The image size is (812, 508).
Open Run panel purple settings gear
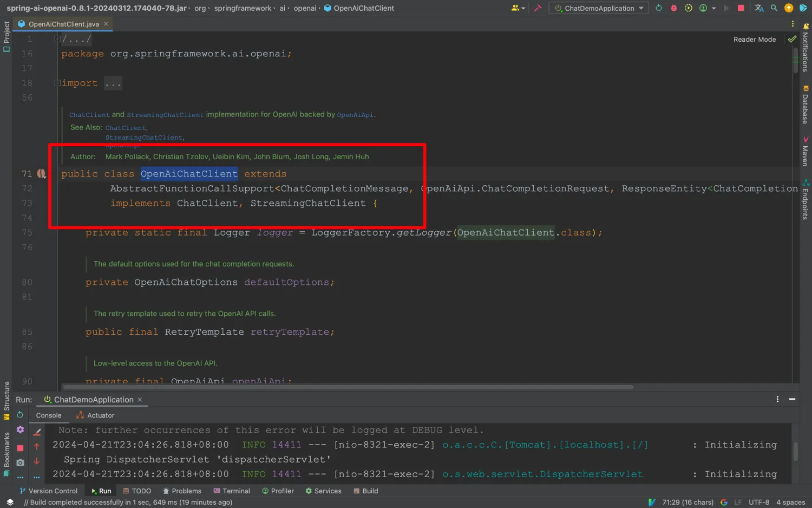(x=20, y=429)
